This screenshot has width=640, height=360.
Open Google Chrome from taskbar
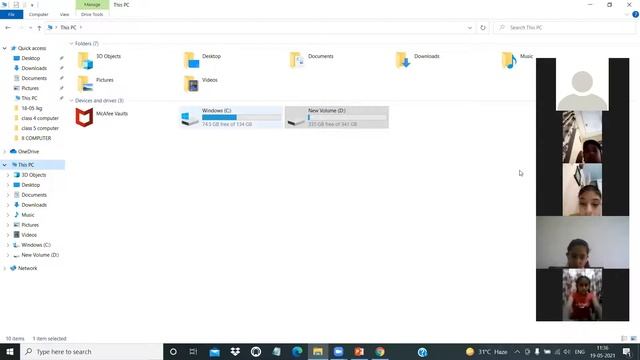pyautogui.click(x=380, y=351)
